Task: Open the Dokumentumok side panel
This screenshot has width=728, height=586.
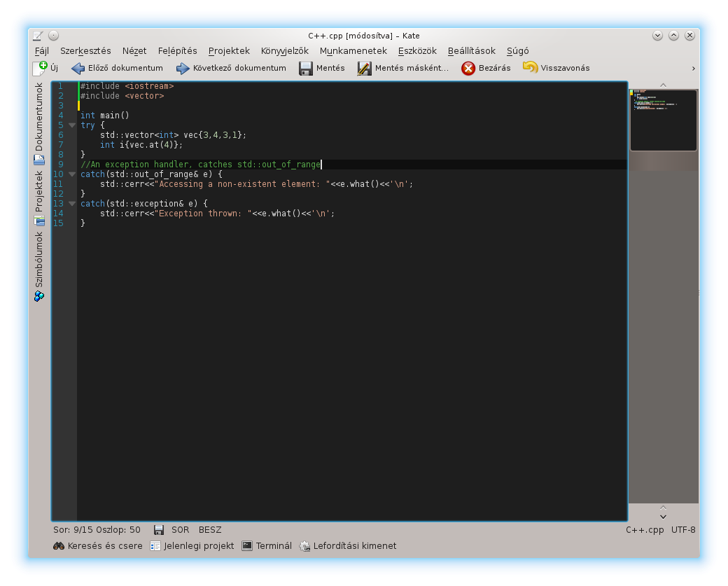Action: (x=39, y=123)
